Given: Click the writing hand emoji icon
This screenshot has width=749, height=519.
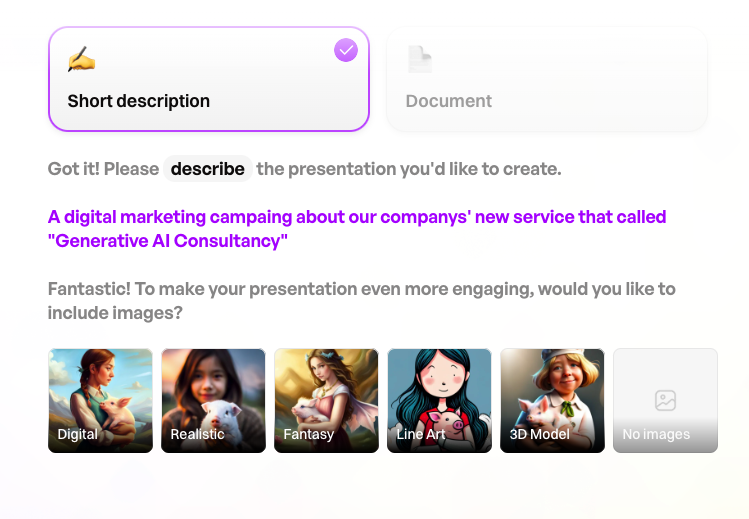Looking at the screenshot, I should click(82, 59).
